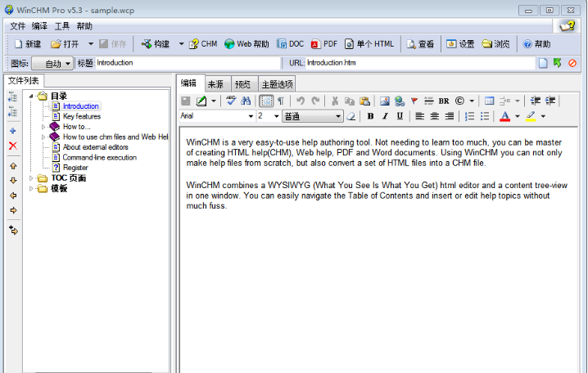Select About external editors item
This screenshot has width=588, height=373.
96,147
